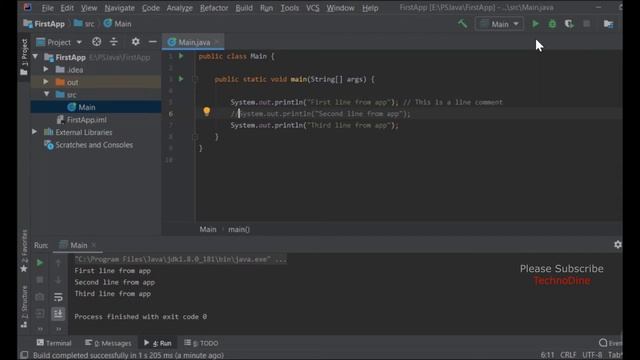
Task: Open the Navigate menu
Action: click(x=119, y=8)
